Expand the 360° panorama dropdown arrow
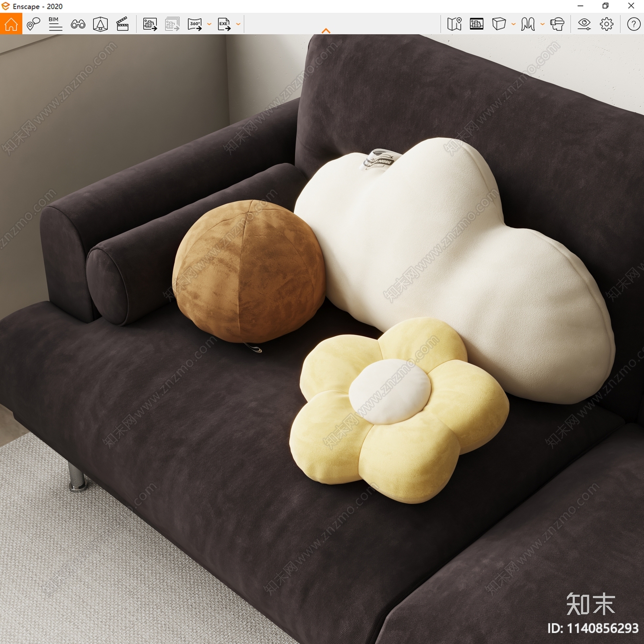Screen dimensions: 644x644 point(209,24)
